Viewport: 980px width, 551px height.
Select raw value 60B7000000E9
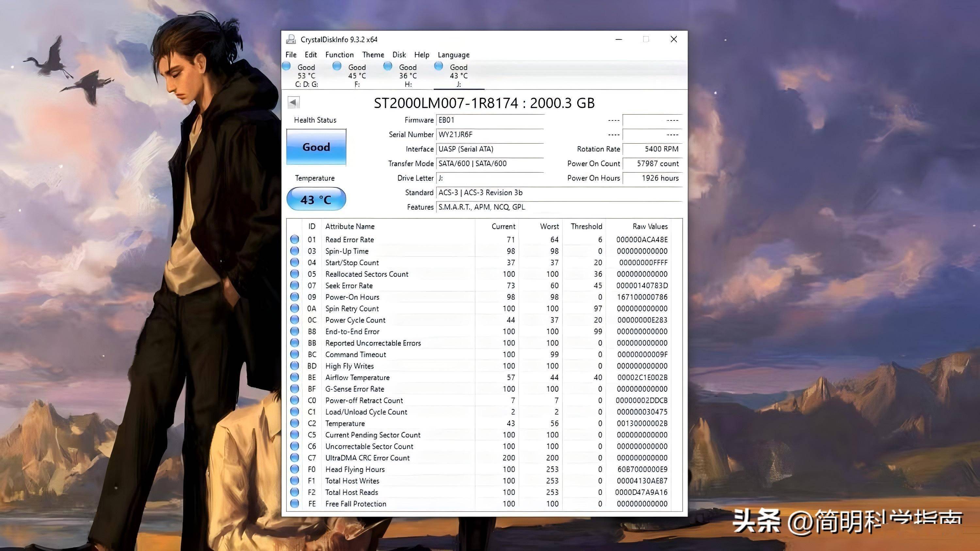click(642, 469)
